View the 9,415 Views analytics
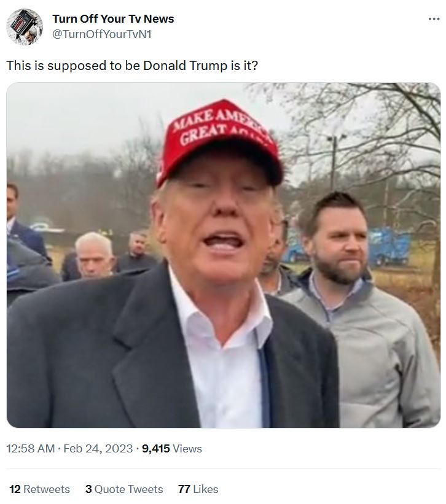 click(x=172, y=448)
